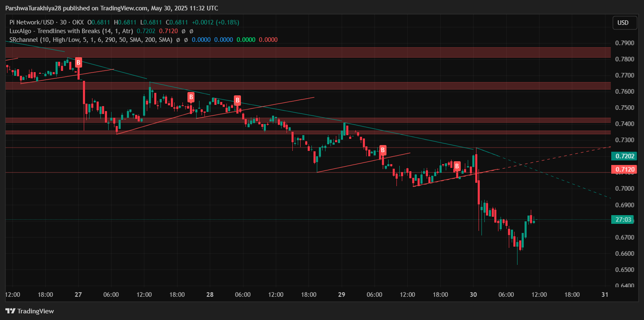Screen dimensions: 644x320
Task: Click the red 0.7120 price axis label
Action: [x=624, y=170]
